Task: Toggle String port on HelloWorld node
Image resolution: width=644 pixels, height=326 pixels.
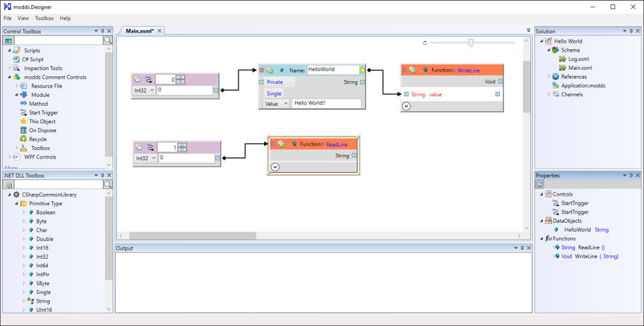Action: [362, 82]
